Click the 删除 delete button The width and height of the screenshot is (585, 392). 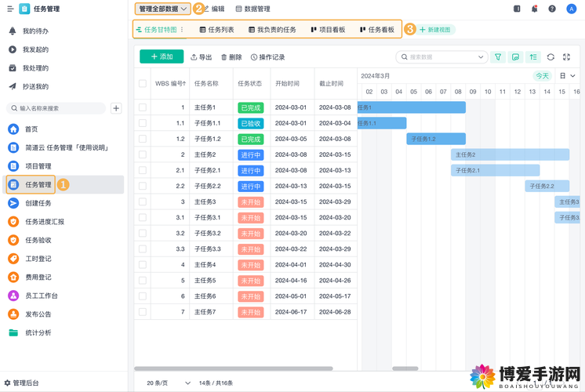(x=231, y=57)
